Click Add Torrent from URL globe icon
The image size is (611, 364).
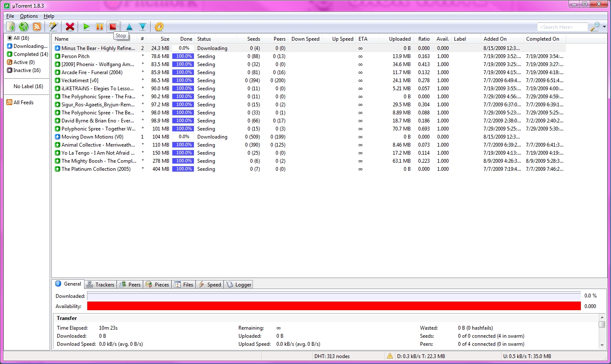[24, 27]
